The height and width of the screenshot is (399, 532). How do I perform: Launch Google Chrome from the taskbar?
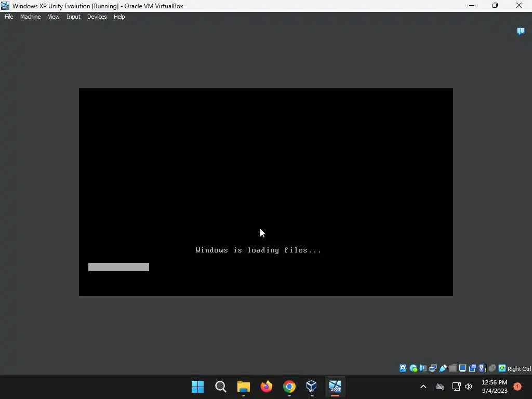(x=289, y=387)
